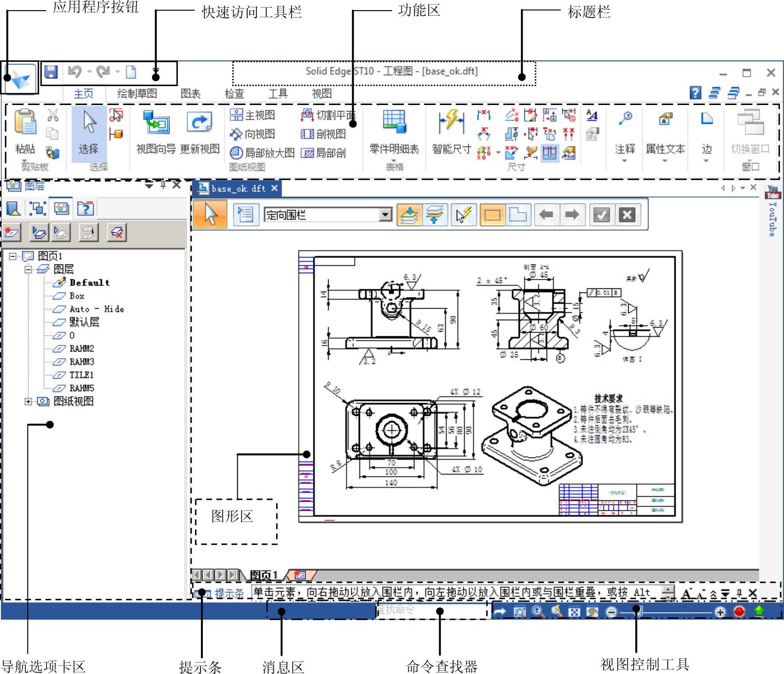
Task: Toggle the bottom-up layer selection option
Action: [x=435, y=215]
